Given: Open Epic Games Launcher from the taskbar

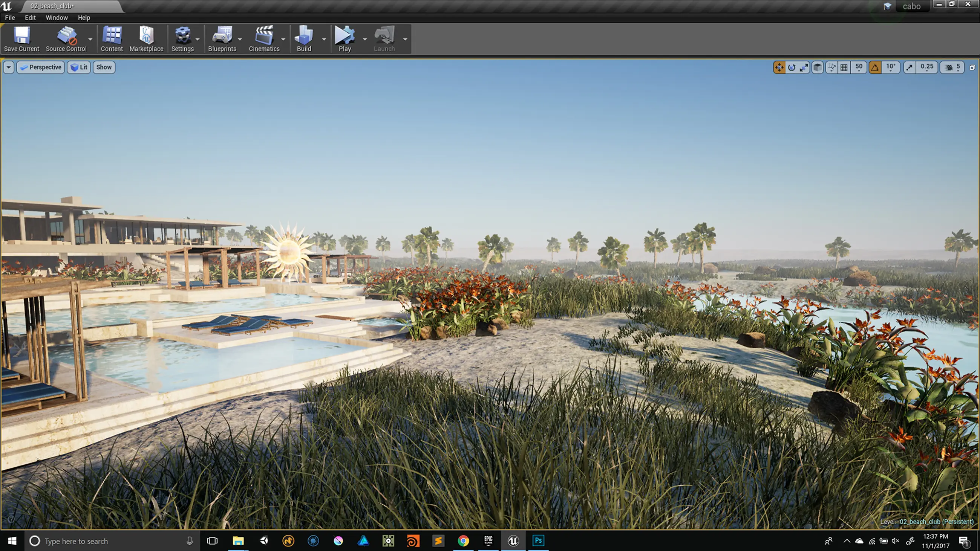Looking at the screenshot, I should (488, 541).
